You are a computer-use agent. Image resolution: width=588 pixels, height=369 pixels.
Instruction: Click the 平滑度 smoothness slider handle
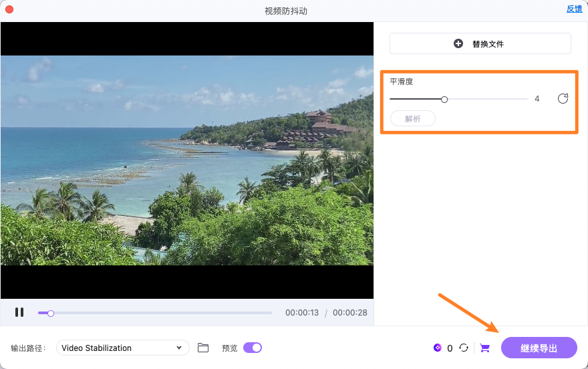pos(444,99)
